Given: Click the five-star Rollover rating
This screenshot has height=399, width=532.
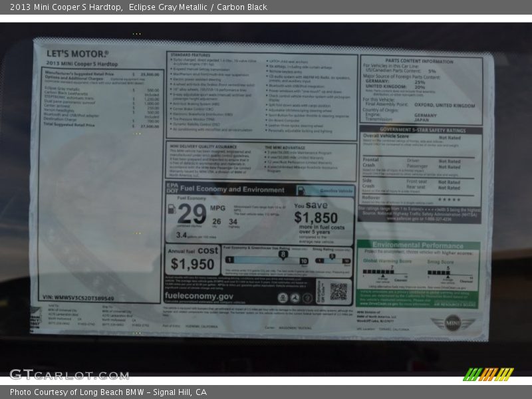Looking at the screenshot, I should (449, 199).
